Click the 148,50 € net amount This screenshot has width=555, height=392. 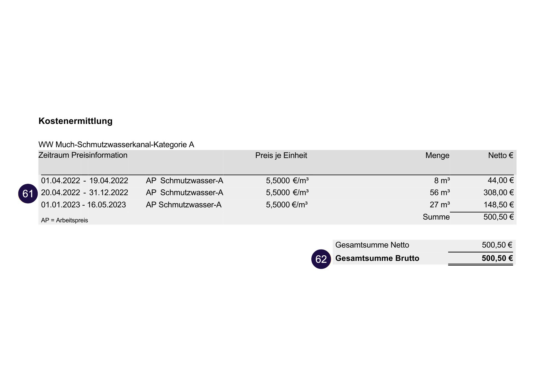[x=498, y=205]
